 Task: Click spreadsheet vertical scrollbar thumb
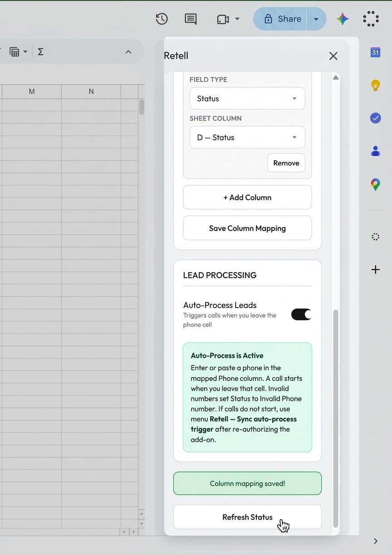click(x=142, y=107)
